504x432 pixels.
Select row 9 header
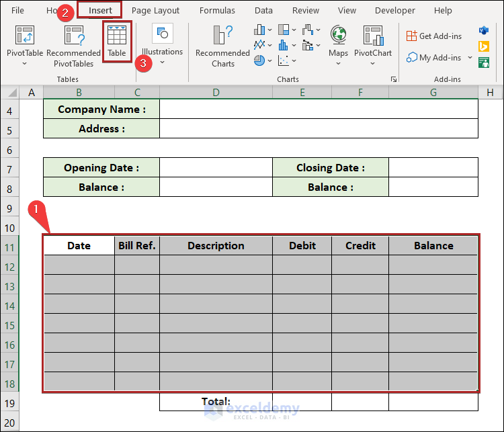pyautogui.click(x=9, y=208)
